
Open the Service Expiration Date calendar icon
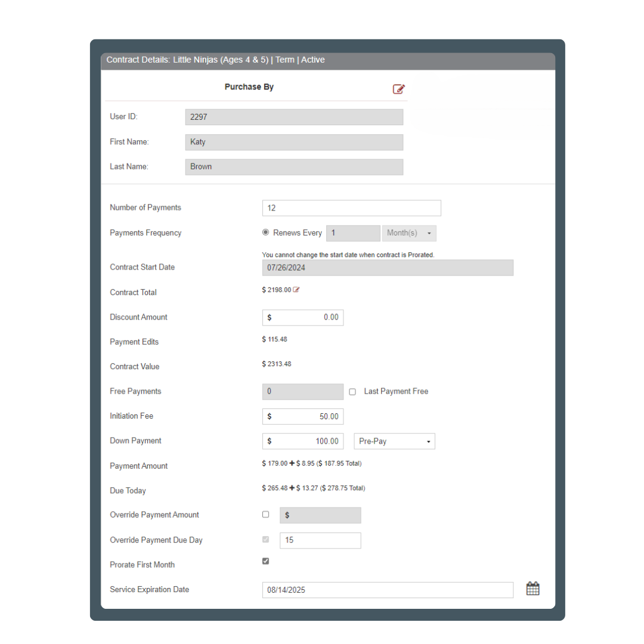click(x=532, y=589)
